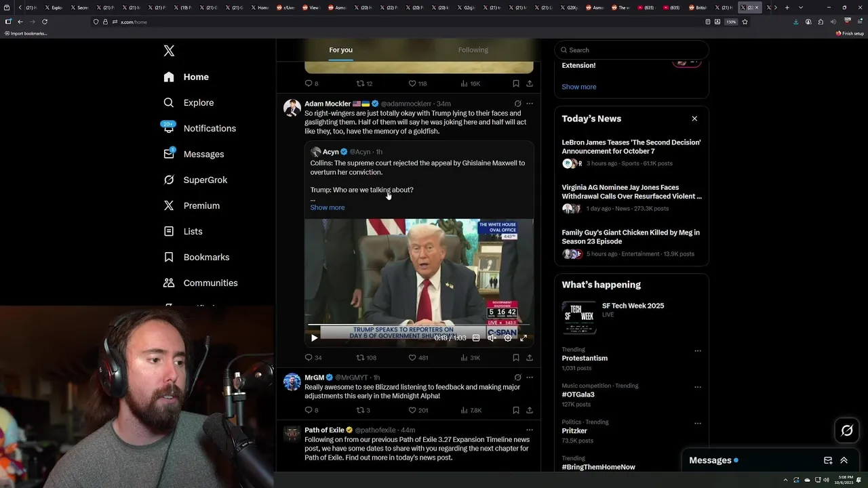This screenshot has width=868, height=488.
Task: Open #OTGala3 trend options menu
Action: pos(698,387)
